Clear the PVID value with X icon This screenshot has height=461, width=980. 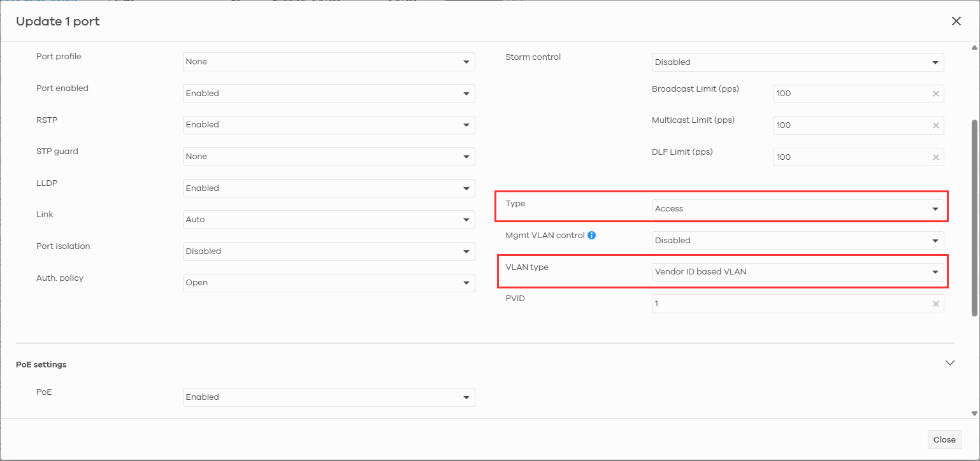936,304
